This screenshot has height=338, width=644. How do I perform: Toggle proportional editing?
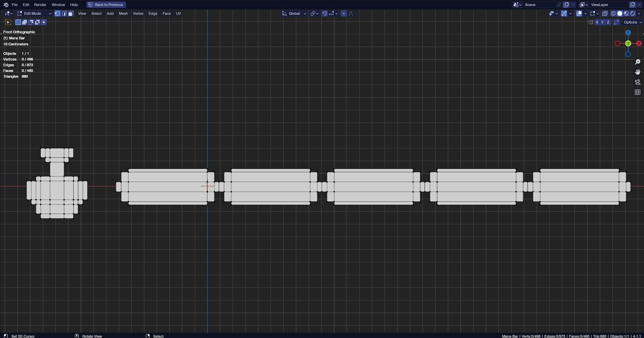(x=344, y=13)
